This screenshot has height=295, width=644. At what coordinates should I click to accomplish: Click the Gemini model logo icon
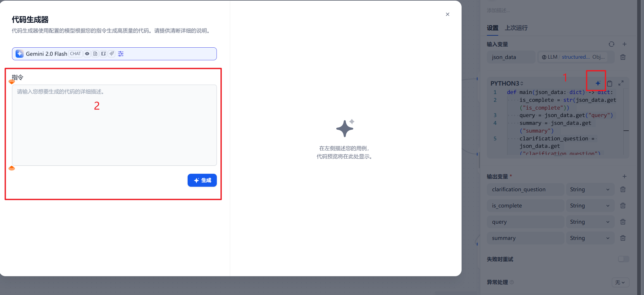[19, 54]
